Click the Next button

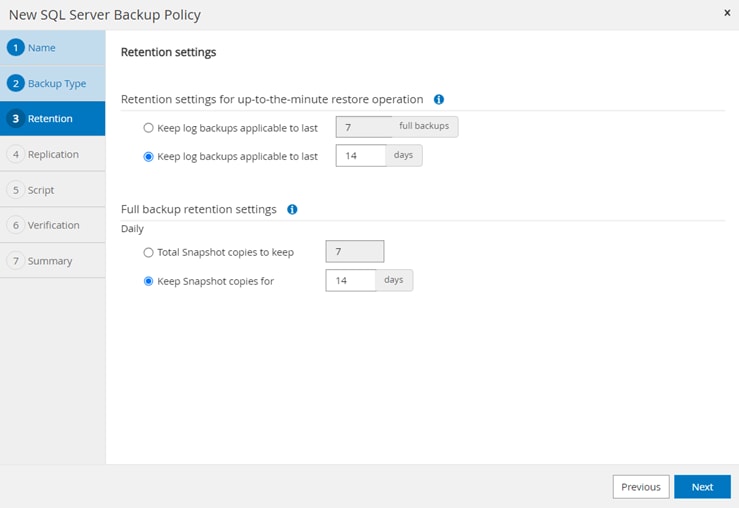pos(702,487)
